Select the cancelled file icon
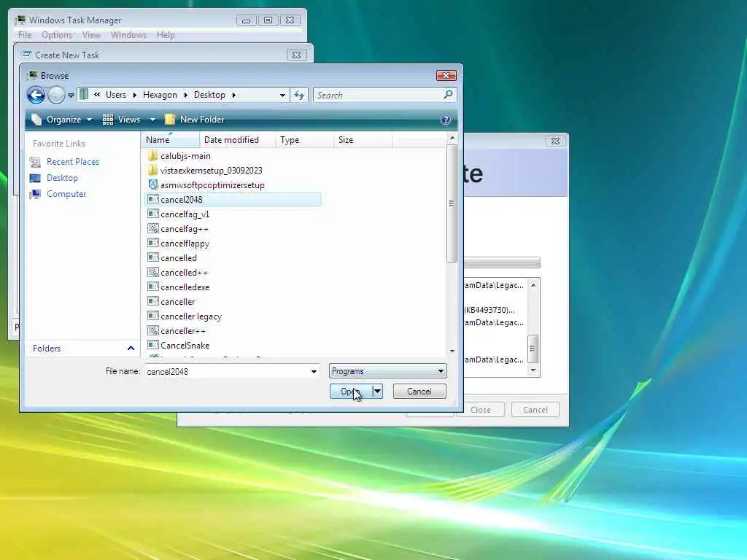The image size is (747, 560). (x=153, y=257)
